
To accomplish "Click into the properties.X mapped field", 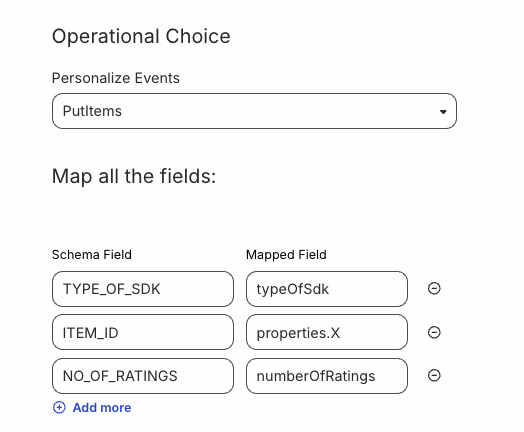I will click(327, 332).
